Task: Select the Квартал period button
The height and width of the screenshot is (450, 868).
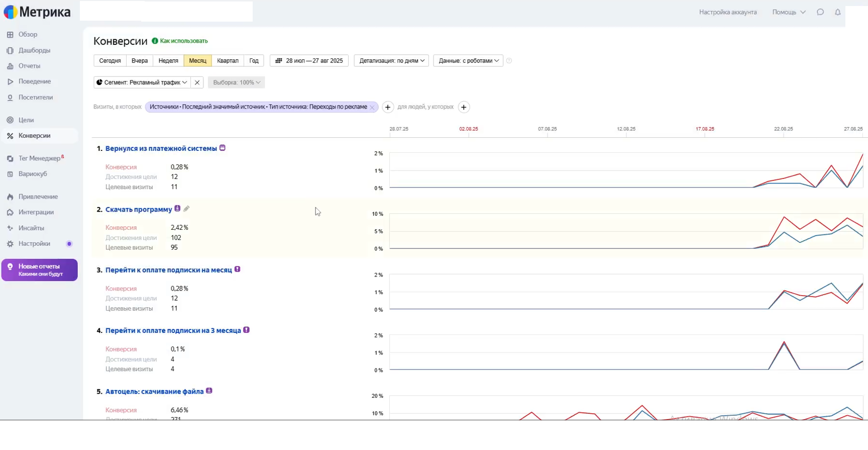Action: [228, 61]
